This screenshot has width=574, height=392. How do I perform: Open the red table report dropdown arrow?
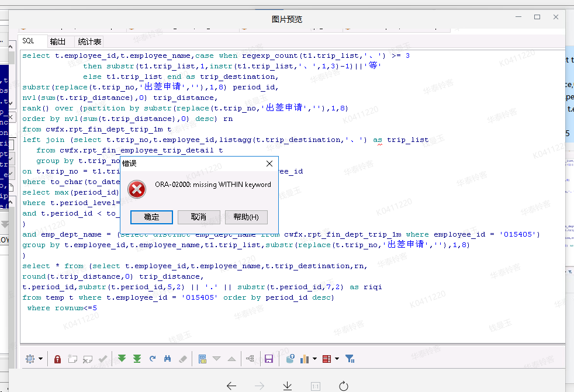[x=337, y=359]
